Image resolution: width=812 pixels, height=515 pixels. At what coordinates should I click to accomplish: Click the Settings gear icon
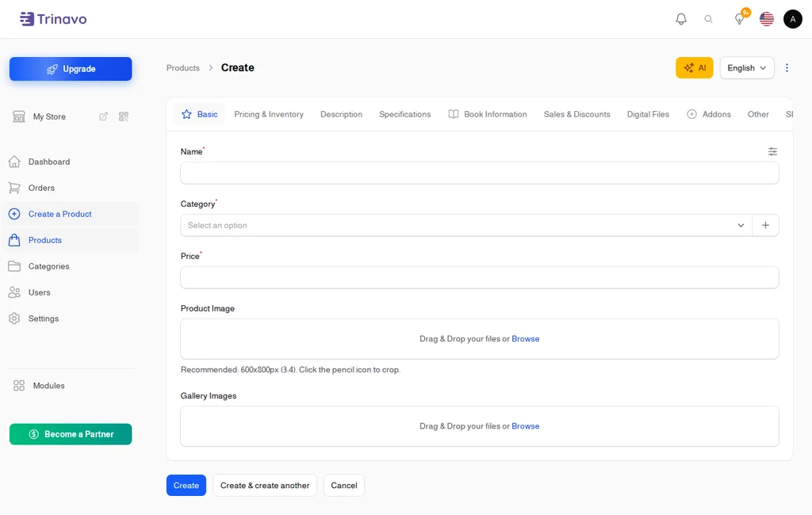pyautogui.click(x=14, y=319)
